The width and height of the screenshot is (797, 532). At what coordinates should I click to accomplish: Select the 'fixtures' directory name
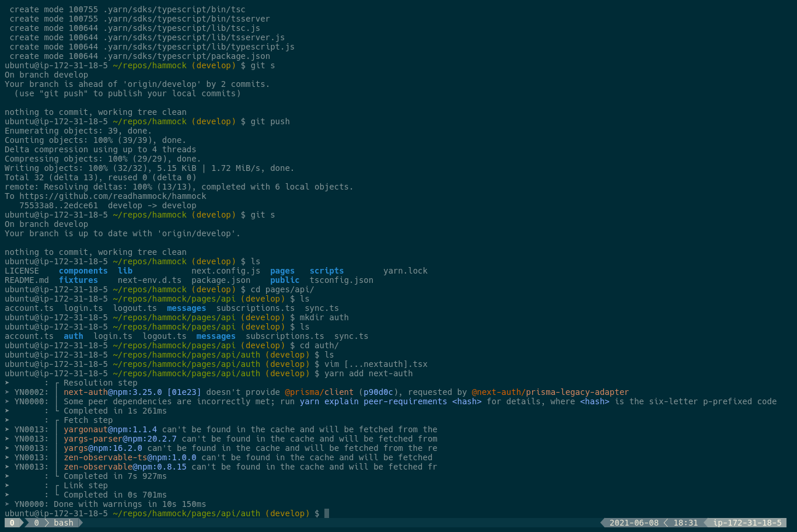[x=78, y=280]
